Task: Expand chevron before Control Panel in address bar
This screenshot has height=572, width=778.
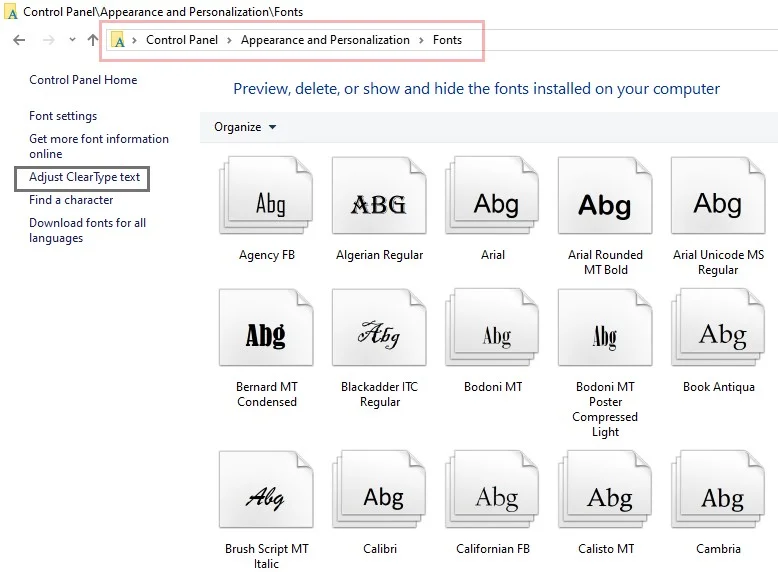Action: tap(134, 40)
